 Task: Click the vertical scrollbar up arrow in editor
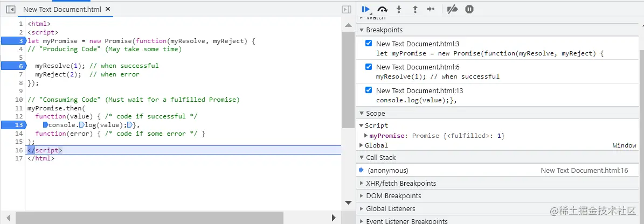pos(348,25)
